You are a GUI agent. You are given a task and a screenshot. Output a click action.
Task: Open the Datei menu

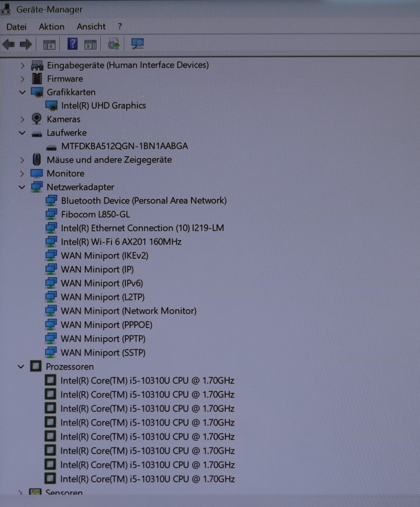pos(16,27)
